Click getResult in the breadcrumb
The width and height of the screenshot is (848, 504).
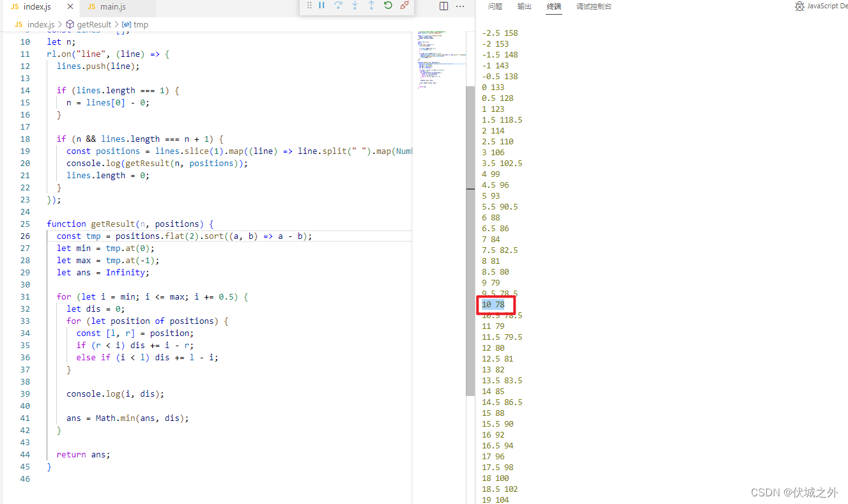[94, 24]
